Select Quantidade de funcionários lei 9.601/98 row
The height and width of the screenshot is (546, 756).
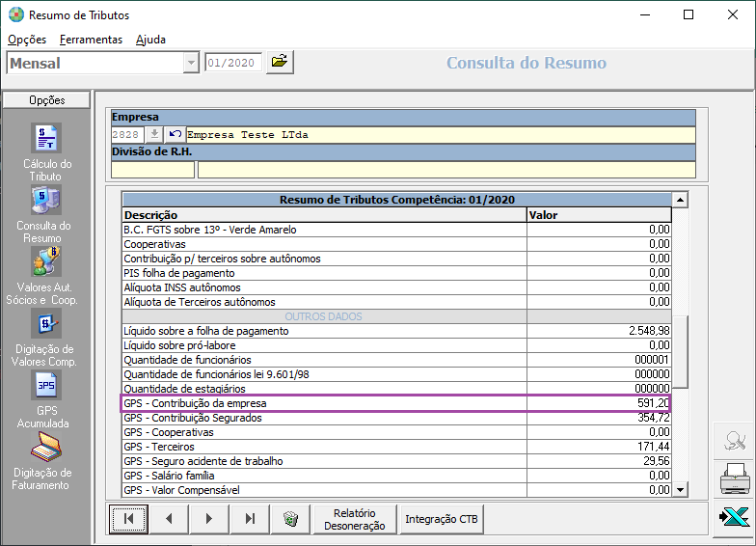(396, 374)
